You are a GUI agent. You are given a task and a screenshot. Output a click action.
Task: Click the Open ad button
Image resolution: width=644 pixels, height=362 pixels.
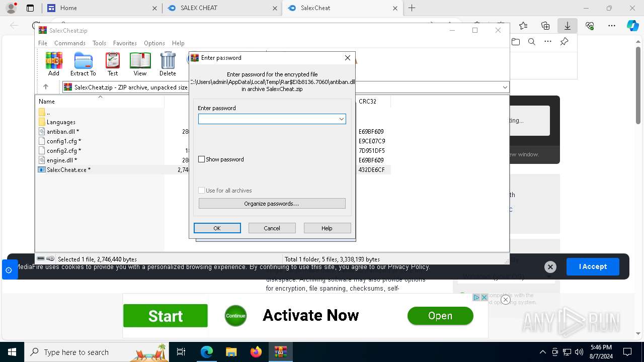[440, 316]
